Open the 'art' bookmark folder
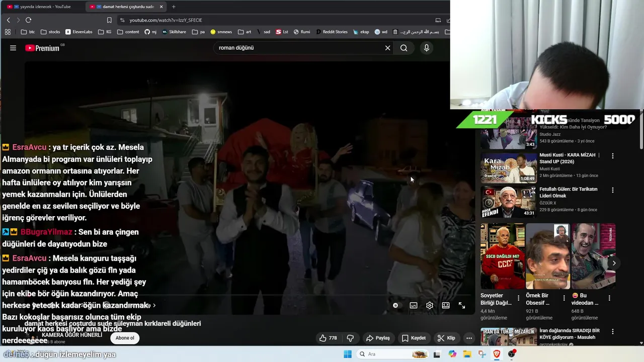 click(245, 32)
